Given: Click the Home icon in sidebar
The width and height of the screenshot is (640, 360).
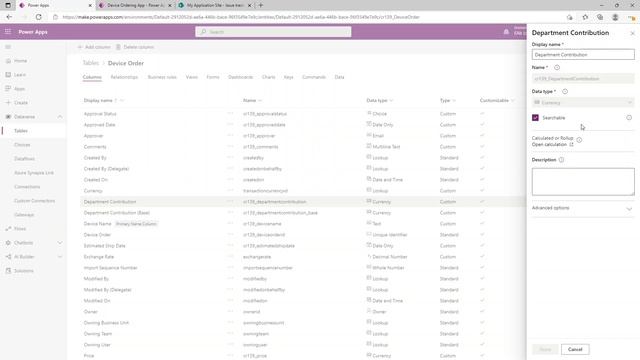Looking at the screenshot, I should 8,61.
